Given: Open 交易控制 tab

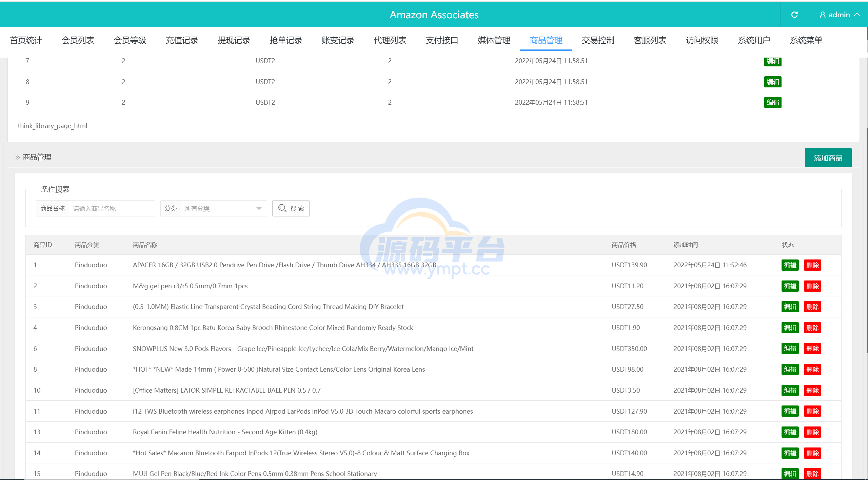Looking at the screenshot, I should coord(598,40).
